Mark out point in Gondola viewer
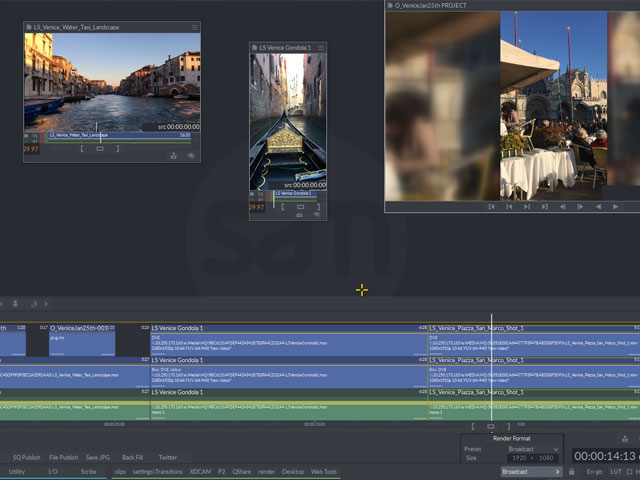 point(318,207)
